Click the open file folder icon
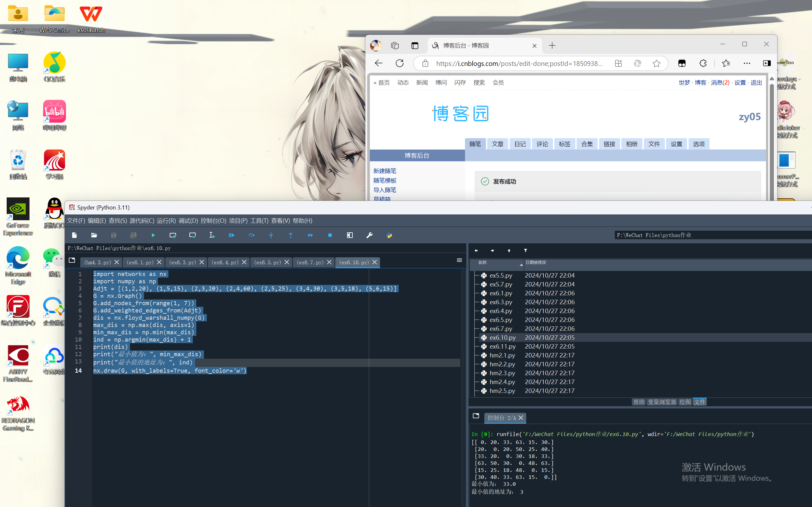 (94, 235)
